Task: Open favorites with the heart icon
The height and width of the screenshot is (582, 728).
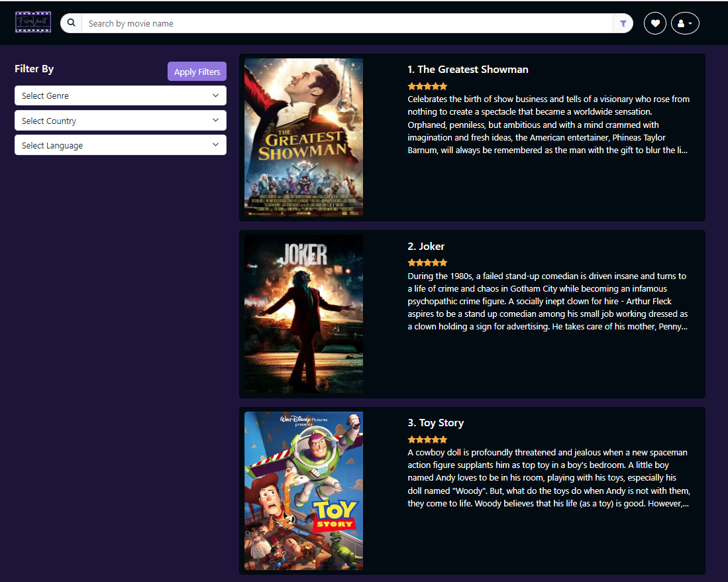Action: (x=655, y=24)
